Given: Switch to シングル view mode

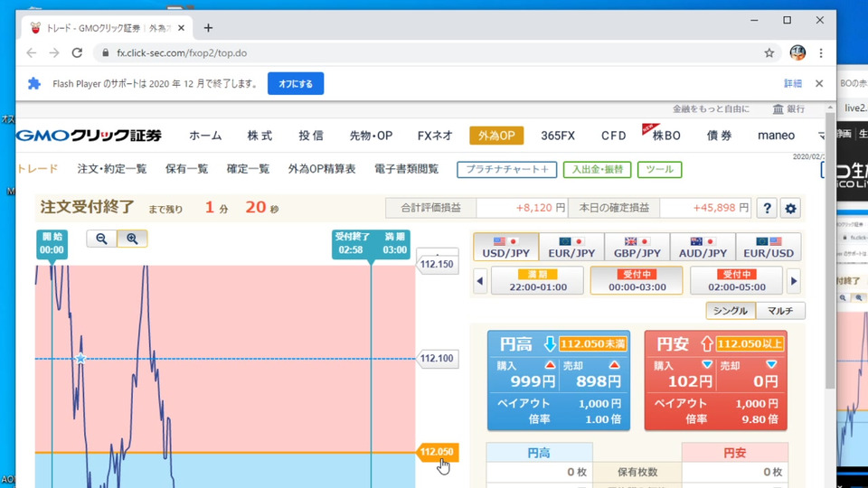Looking at the screenshot, I should click(x=731, y=311).
